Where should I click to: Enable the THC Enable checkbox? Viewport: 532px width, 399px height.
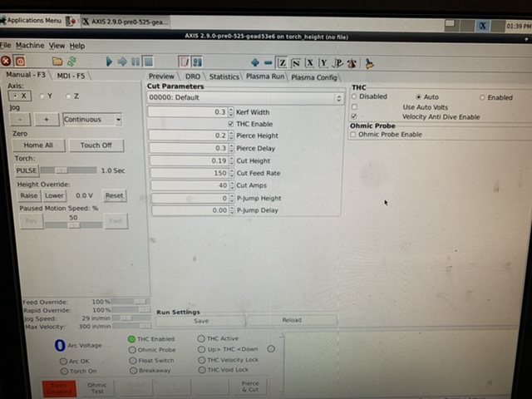point(230,123)
